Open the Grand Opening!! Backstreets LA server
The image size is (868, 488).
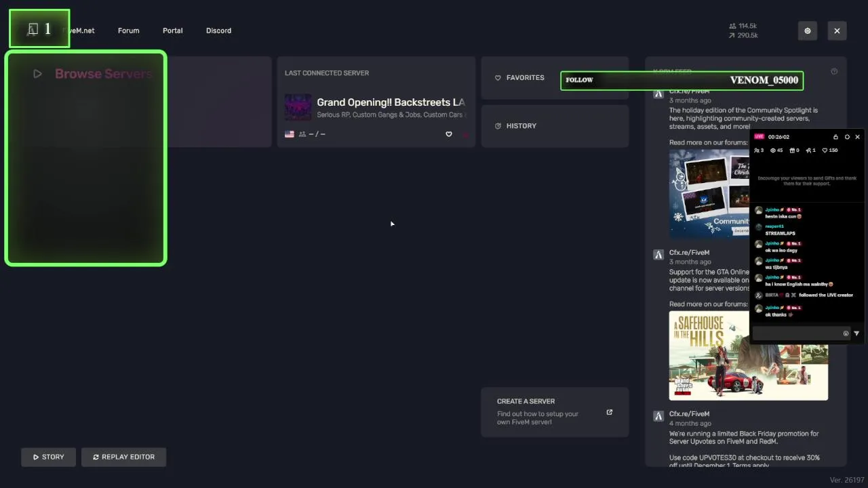pyautogui.click(x=391, y=102)
